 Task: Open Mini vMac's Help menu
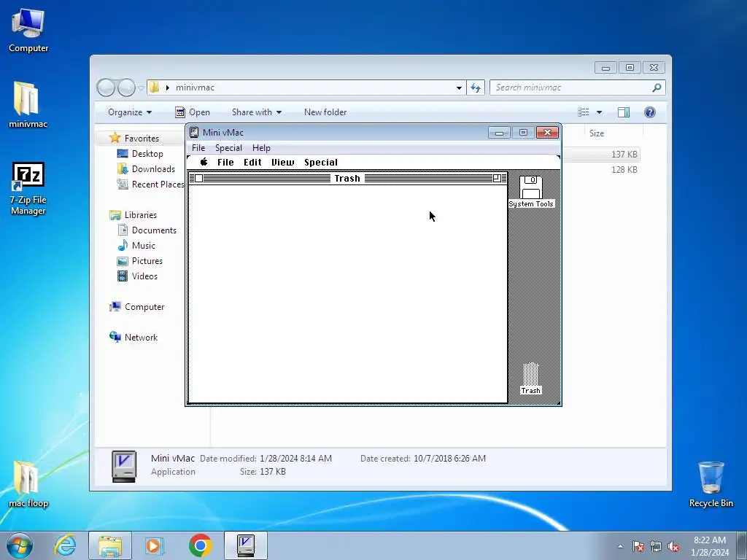coord(261,147)
